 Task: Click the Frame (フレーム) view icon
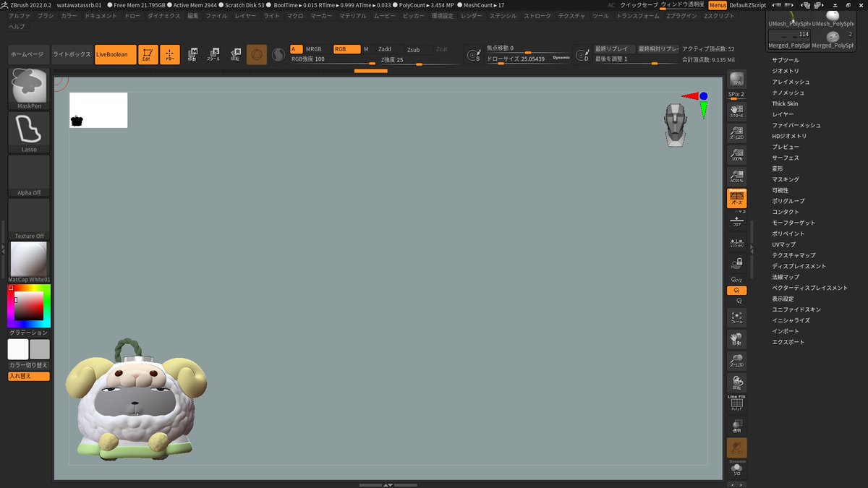(x=736, y=317)
